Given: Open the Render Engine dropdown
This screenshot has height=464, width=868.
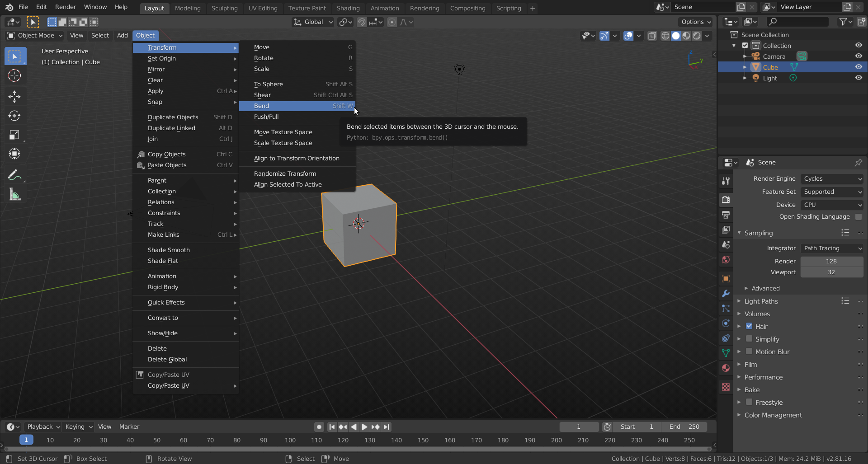Looking at the screenshot, I should [x=832, y=179].
